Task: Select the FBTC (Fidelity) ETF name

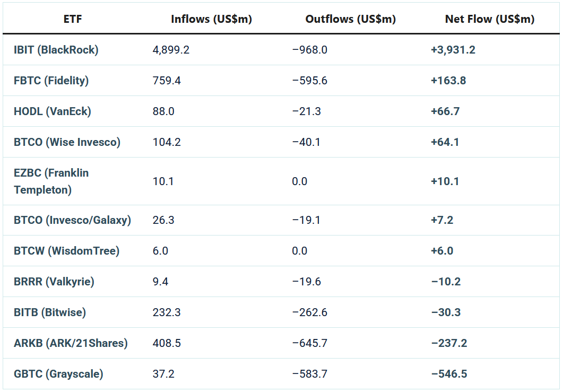Action: coord(51,81)
